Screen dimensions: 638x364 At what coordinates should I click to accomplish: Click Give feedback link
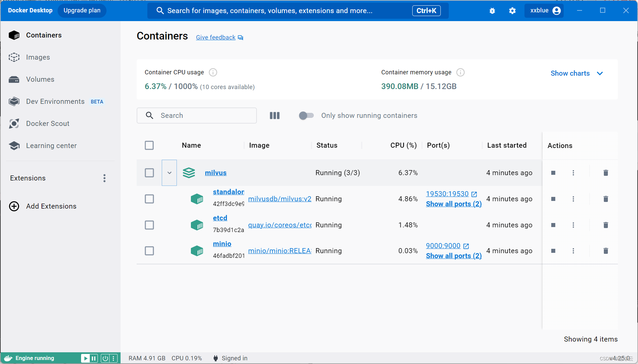(216, 38)
